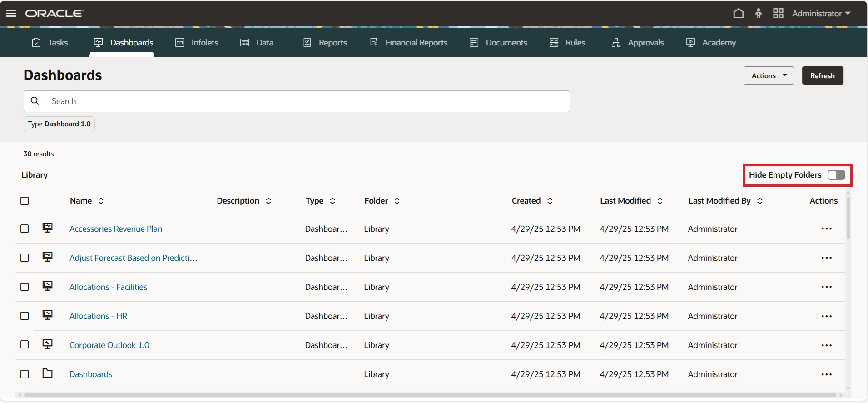Viewport: 868px width, 403px height.
Task: Open the Reports tab
Action: click(325, 42)
